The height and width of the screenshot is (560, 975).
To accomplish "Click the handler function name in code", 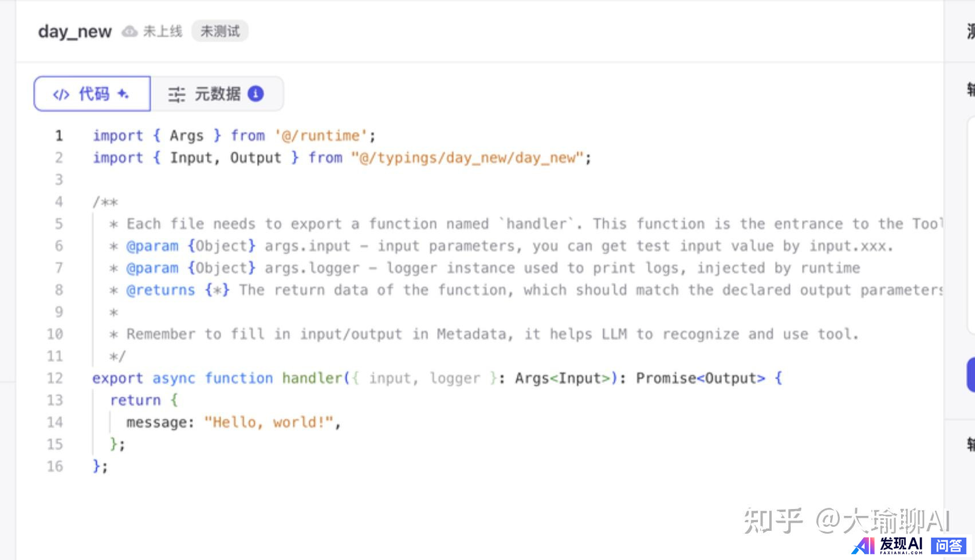I will tap(312, 378).
